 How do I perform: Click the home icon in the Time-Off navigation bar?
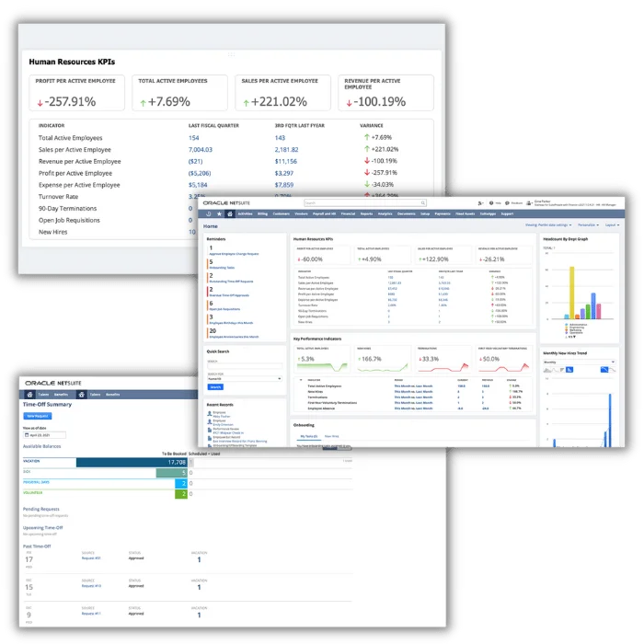pos(30,394)
